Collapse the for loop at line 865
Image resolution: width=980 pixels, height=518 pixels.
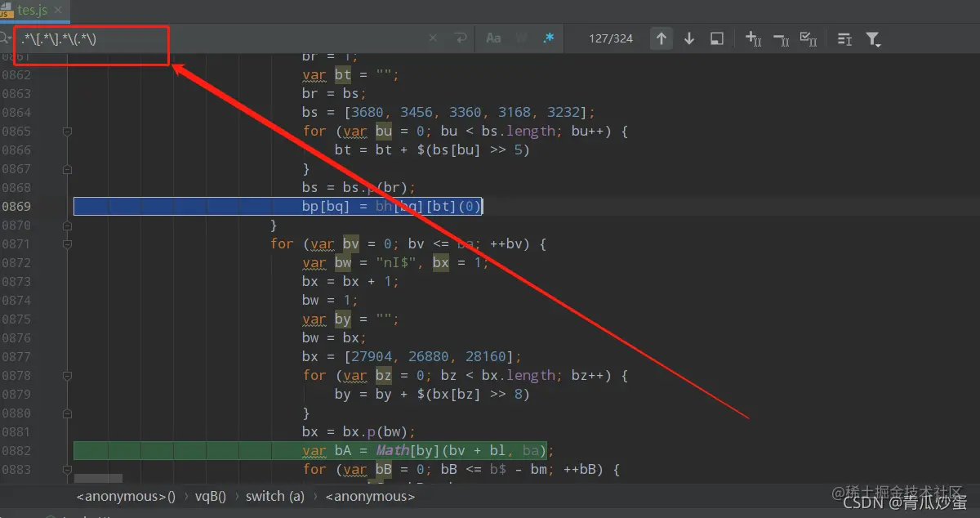(67, 131)
